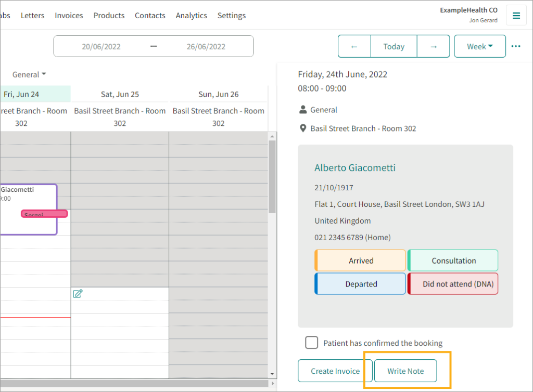
Task: Click the calendar vertical scrollbar thumb
Action: point(272,176)
